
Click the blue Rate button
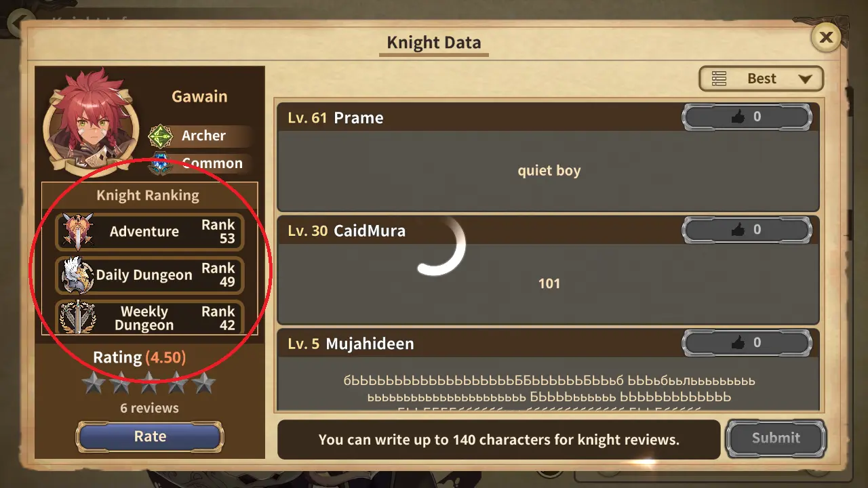click(150, 437)
